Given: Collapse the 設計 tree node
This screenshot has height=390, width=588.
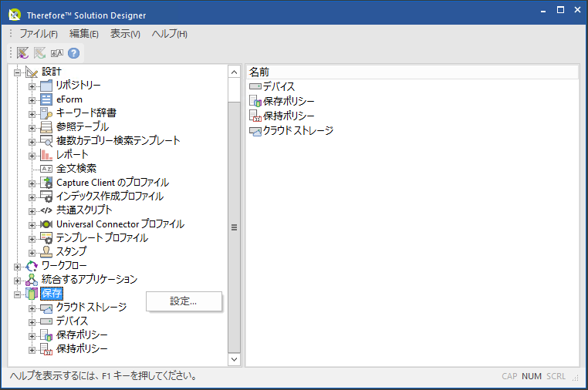Looking at the screenshot, I should coord(17,72).
